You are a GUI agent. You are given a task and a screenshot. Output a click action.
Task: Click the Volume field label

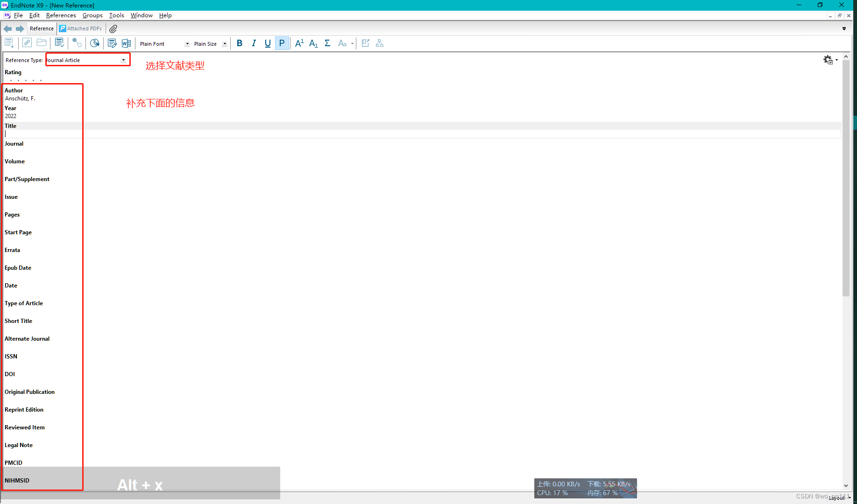[14, 161]
